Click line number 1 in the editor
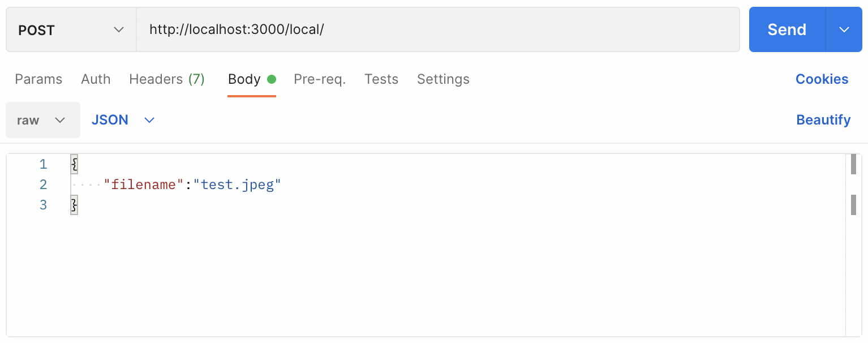 click(x=43, y=164)
